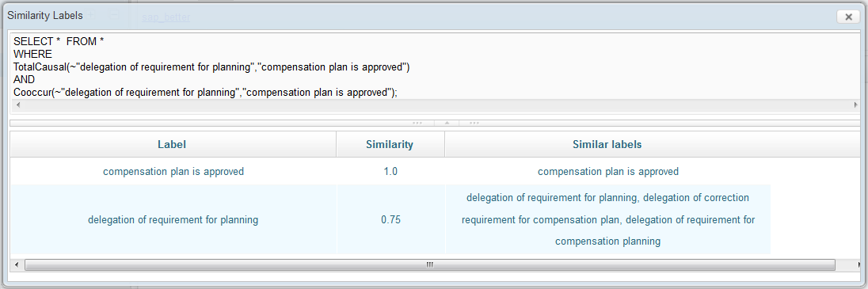
Task: Close the Similarity Labels dialog
Action: click(848, 17)
